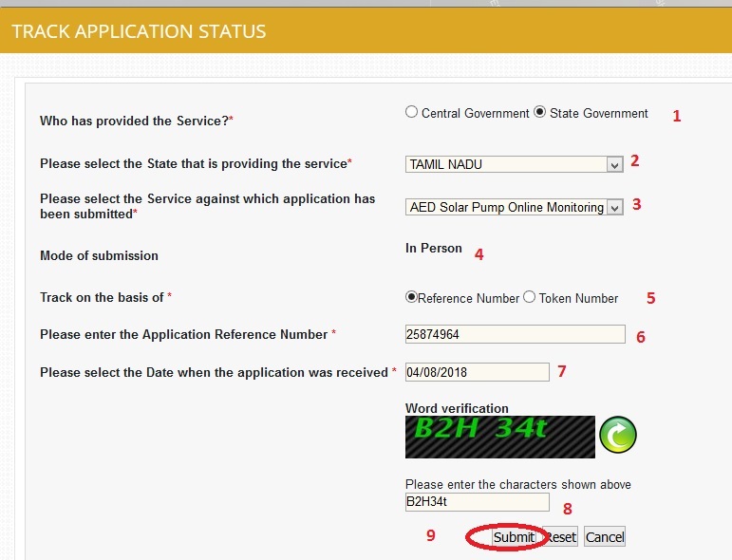Click the application received date field
The image size is (732, 560).
[x=477, y=371]
